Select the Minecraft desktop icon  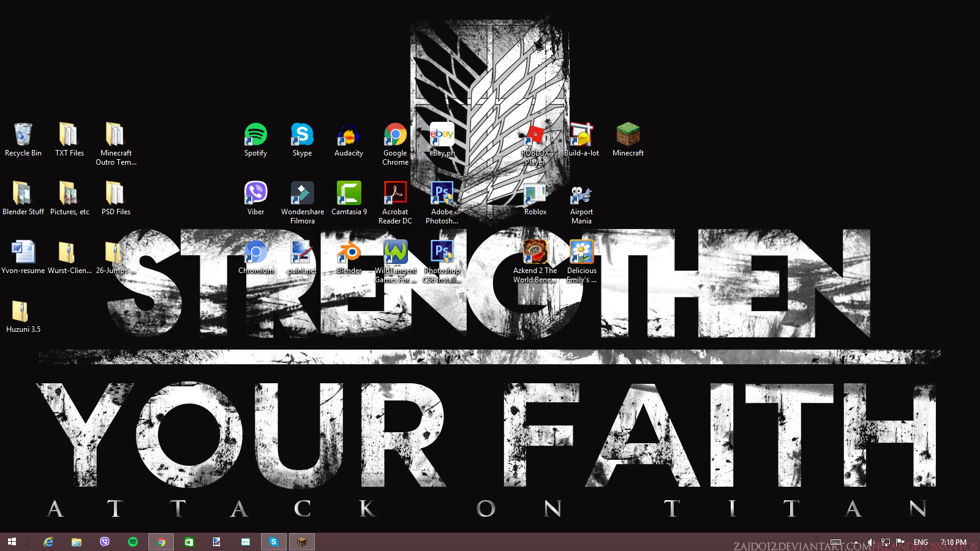(x=628, y=140)
